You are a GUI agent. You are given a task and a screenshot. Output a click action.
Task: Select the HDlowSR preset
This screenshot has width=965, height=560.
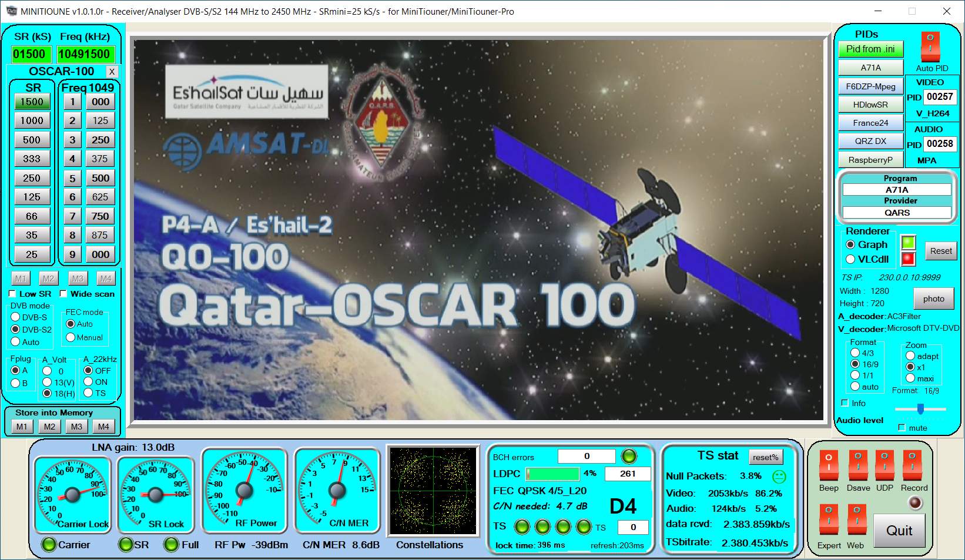[x=870, y=105]
